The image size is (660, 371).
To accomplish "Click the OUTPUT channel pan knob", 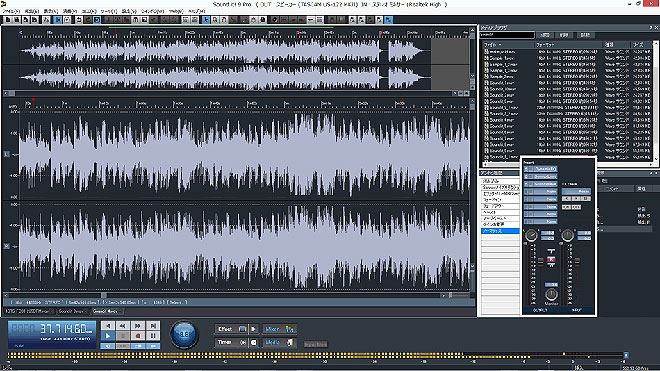I will [531, 235].
